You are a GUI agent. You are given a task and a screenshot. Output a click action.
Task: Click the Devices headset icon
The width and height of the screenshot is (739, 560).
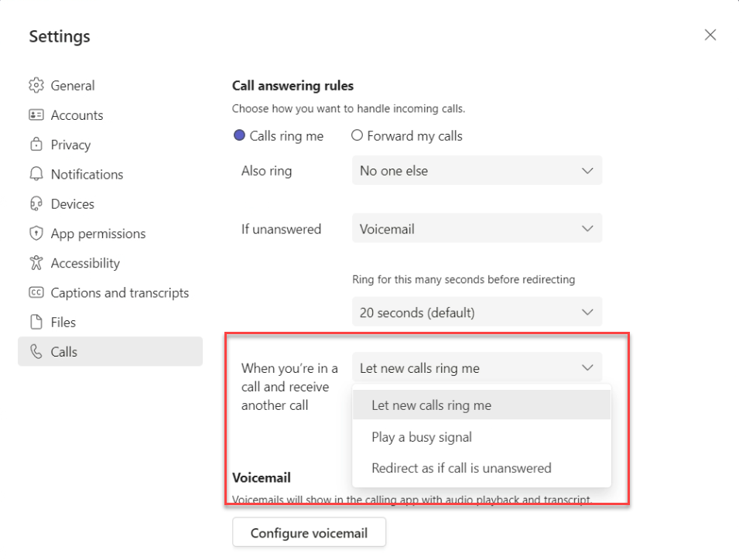coord(36,203)
